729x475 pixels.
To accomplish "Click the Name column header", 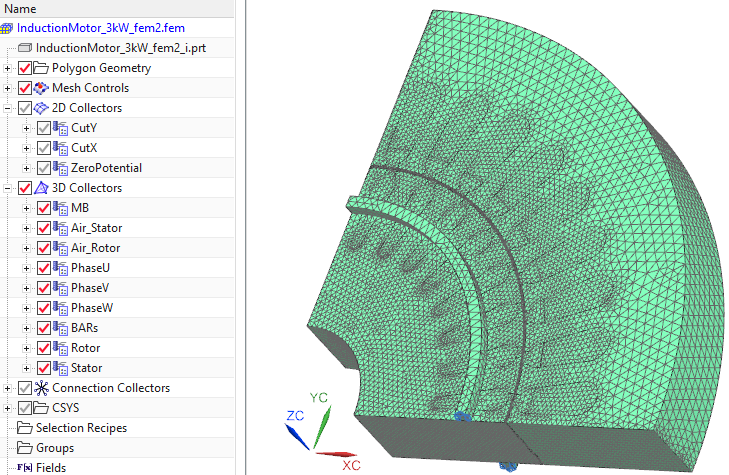I will (x=20, y=8).
